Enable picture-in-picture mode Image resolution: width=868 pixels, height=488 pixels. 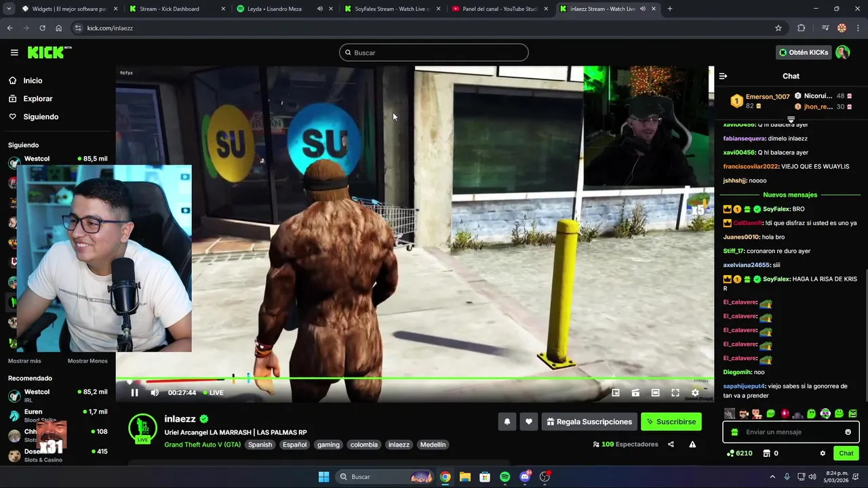pos(616,392)
